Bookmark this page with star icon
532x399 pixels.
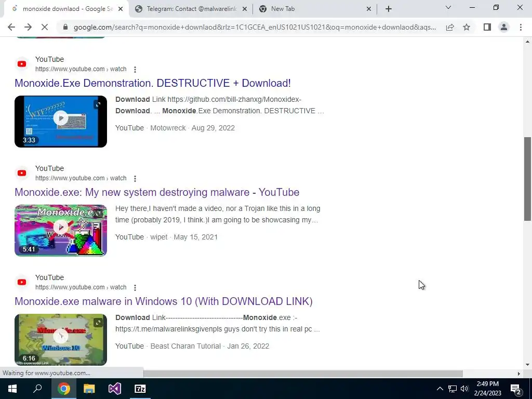click(x=467, y=27)
